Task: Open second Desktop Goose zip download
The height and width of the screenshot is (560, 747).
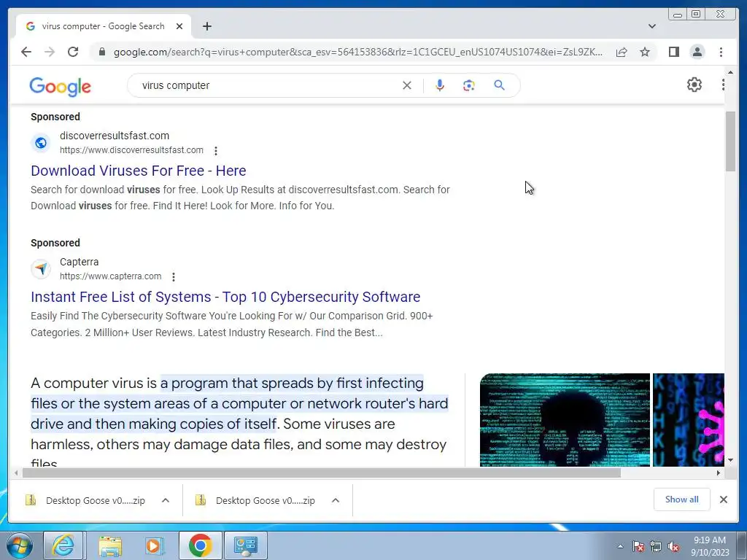Action: [255, 500]
